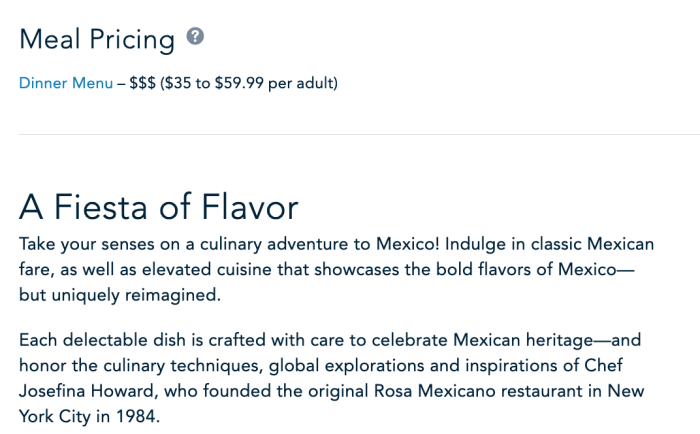Click the "$35 to $59.99 per adult" text
This screenshot has height=434, width=700.
coord(248,83)
